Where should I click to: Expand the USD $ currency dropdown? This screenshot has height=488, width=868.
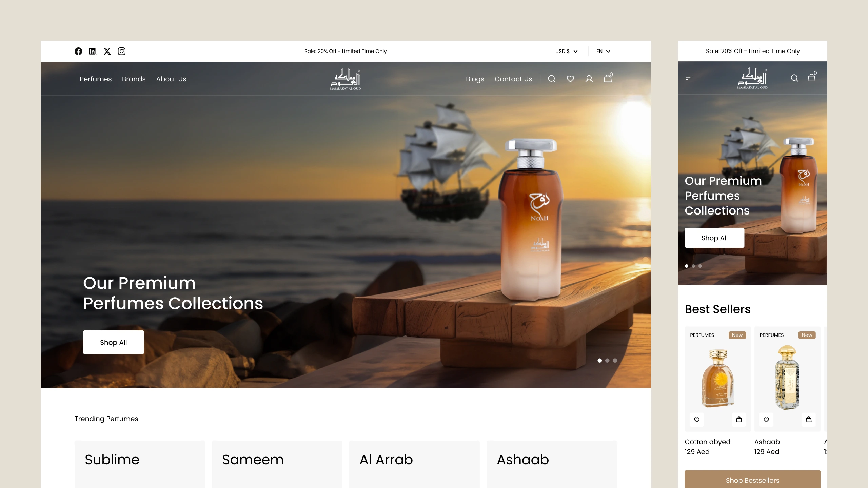(x=566, y=51)
